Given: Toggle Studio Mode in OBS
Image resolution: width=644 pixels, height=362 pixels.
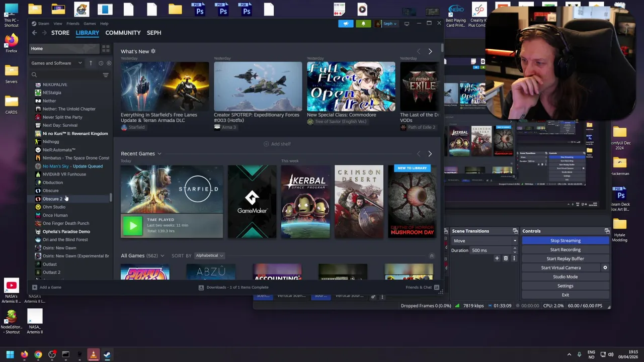Looking at the screenshot, I should 566,277.
